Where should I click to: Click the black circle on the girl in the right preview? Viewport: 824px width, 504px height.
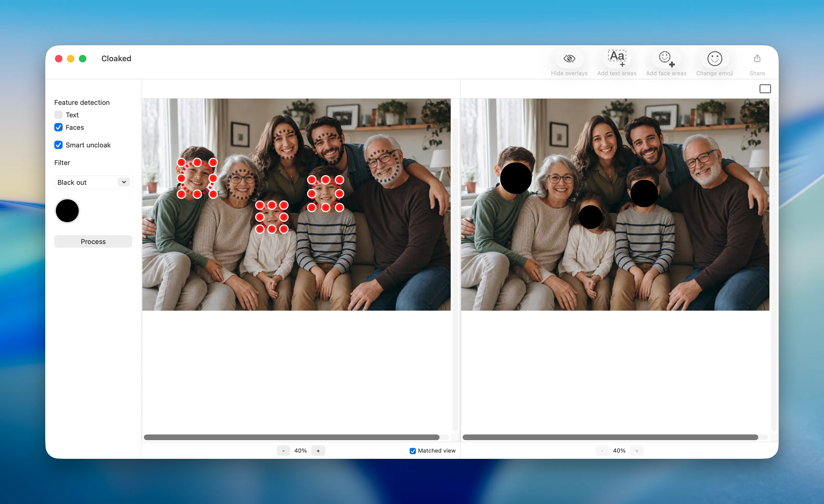[590, 217]
